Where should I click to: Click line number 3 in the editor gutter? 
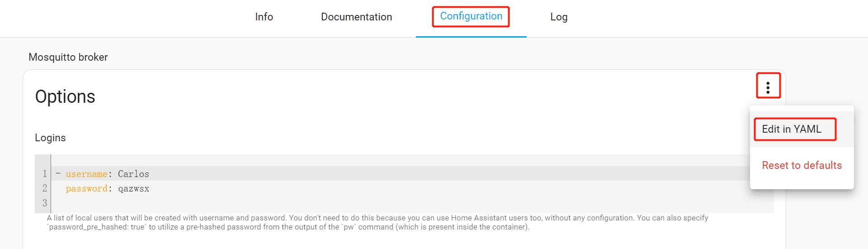coord(45,203)
